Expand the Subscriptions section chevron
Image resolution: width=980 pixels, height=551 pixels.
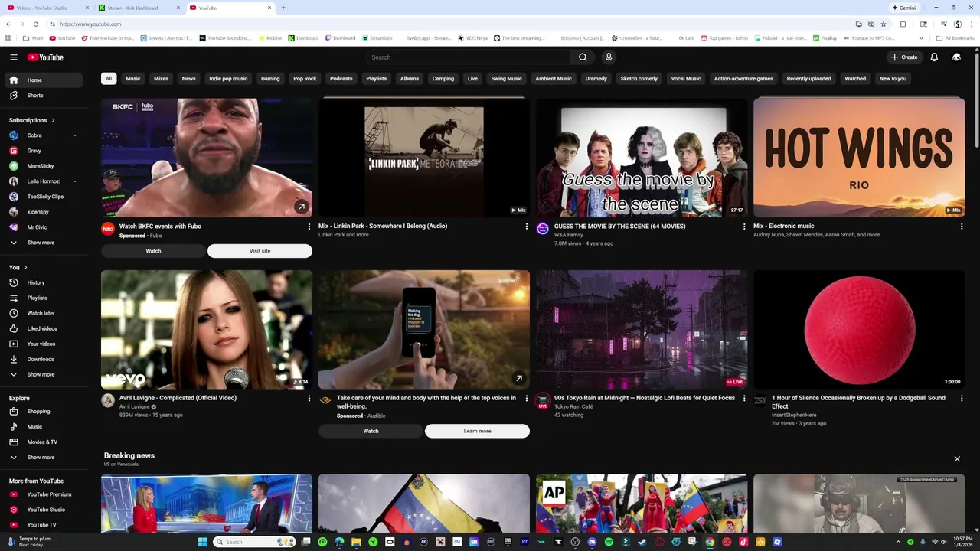tap(53, 120)
